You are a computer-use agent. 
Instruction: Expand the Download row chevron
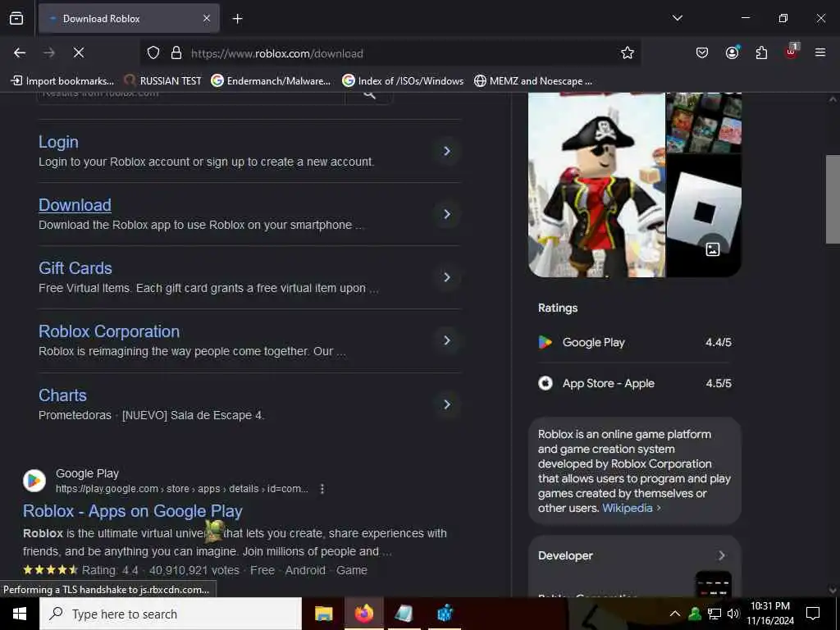pyautogui.click(x=447, y=214)
